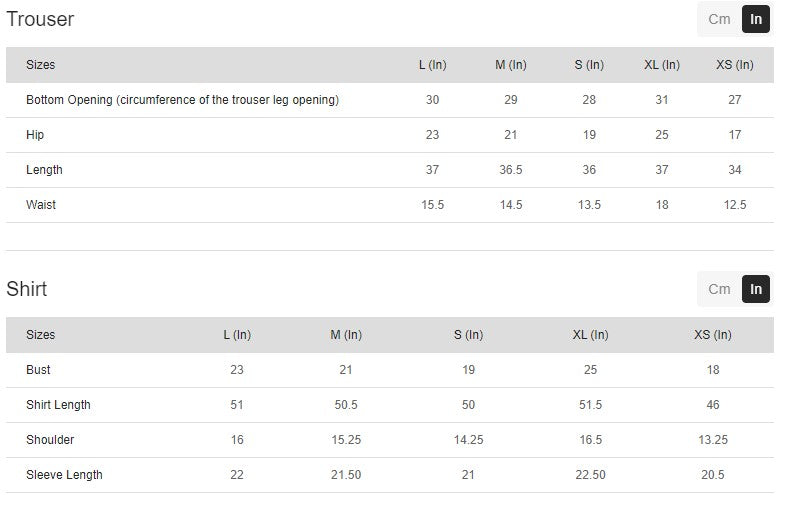Click the Shirt S (In) column header
The height and width of the screenshot is (506, 785).
pos(468,335)
